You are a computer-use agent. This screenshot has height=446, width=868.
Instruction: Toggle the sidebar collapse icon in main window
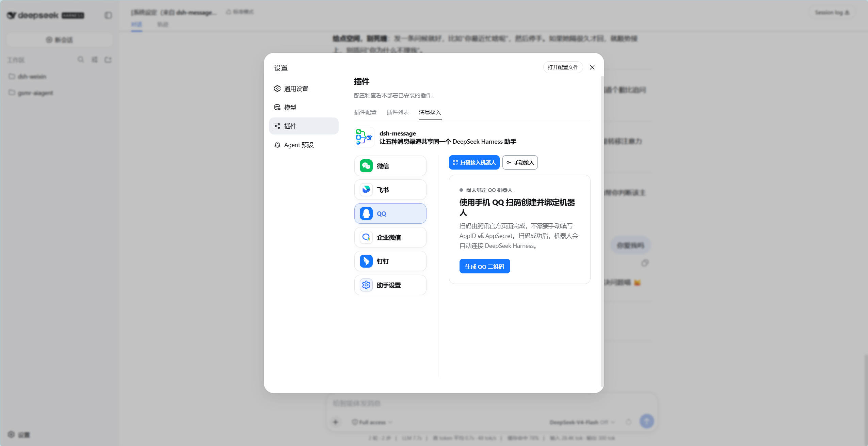click(x=108, y=15)
